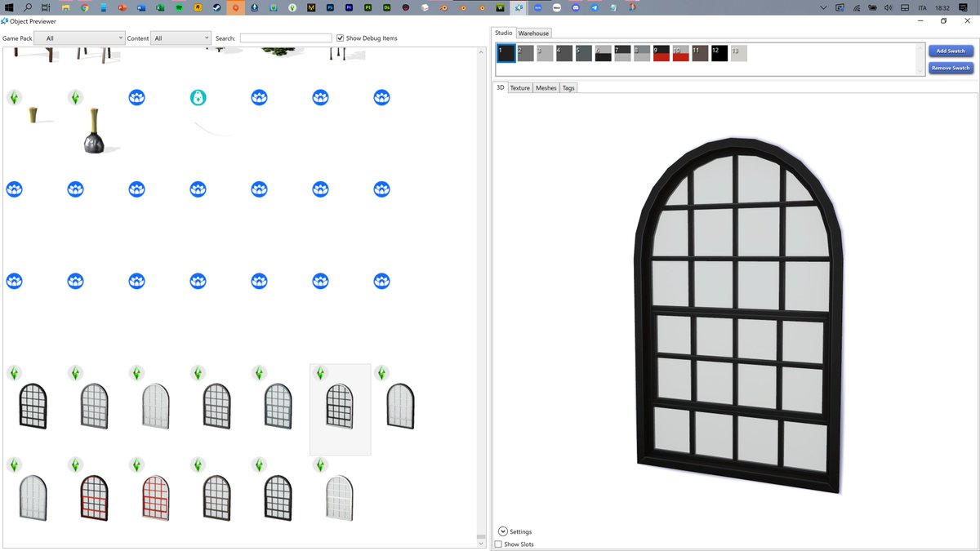Switch to the Warehouse tab

[534, 33]
